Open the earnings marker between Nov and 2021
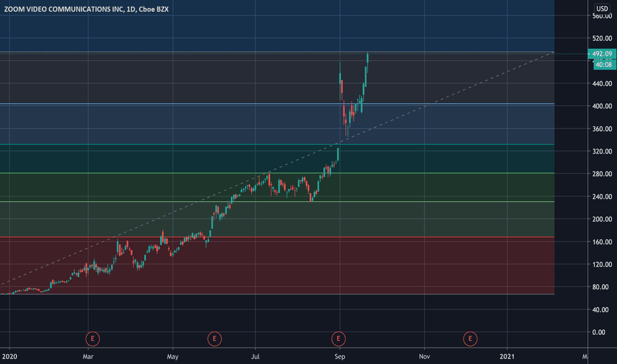 click(x=470, y=339)
